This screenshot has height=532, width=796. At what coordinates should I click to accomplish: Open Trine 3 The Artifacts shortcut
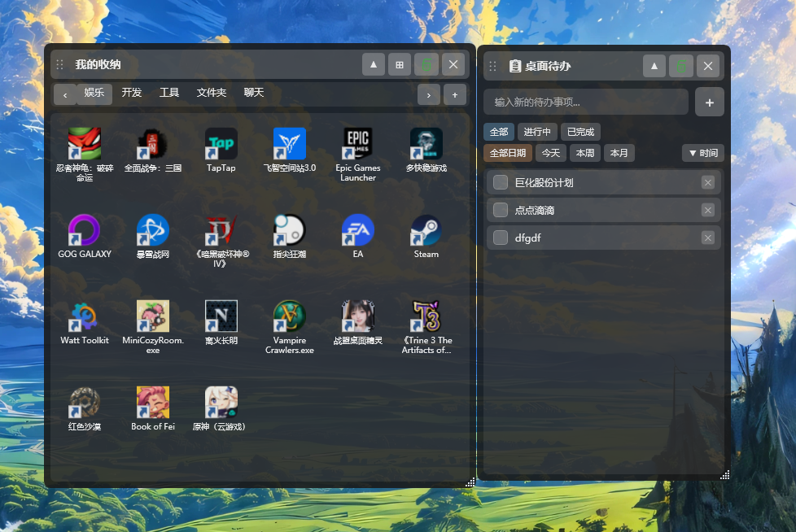426,316
